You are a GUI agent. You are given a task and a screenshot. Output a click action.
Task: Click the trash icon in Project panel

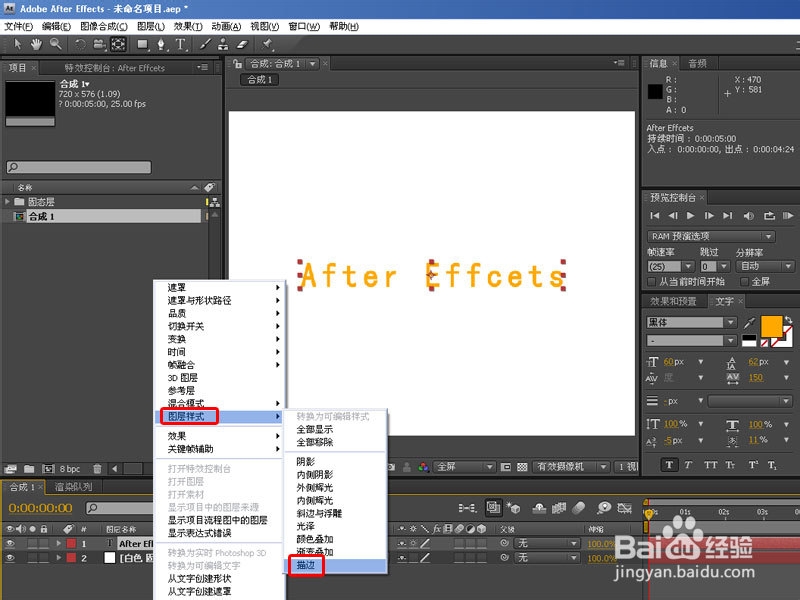point(97,468)
